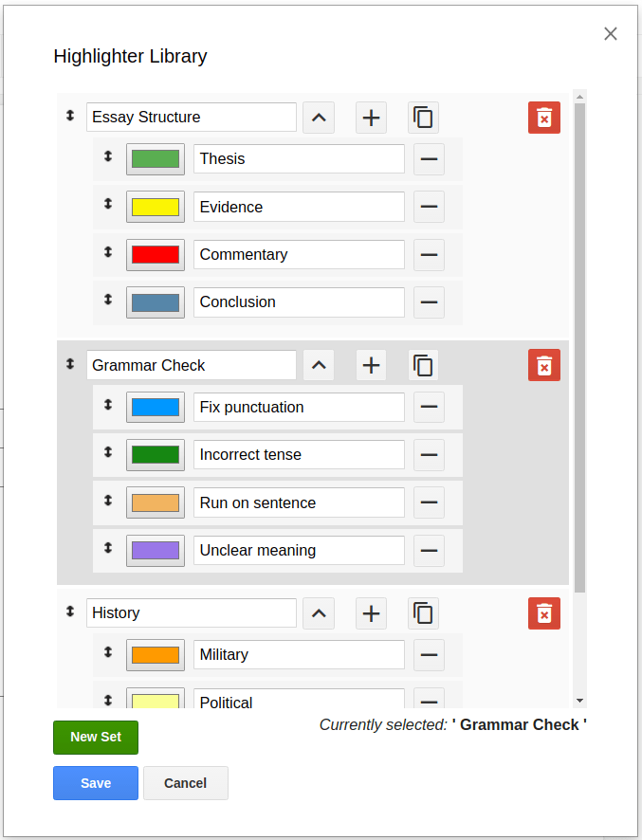Duplicate the Essay Structure highlighter set
642x840 pixels.
[423, 117]
